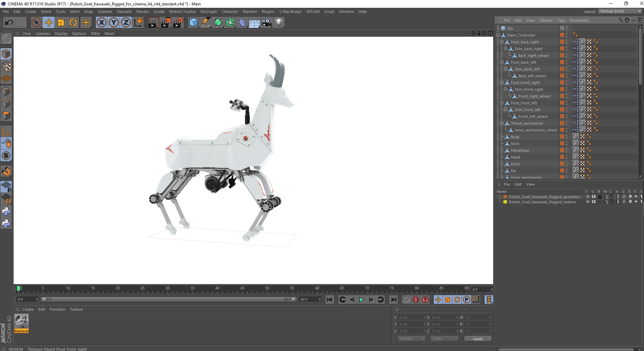Screen dimensions: 644x351
Task: Switch to Points mode
Action: [x=6, y=91]
